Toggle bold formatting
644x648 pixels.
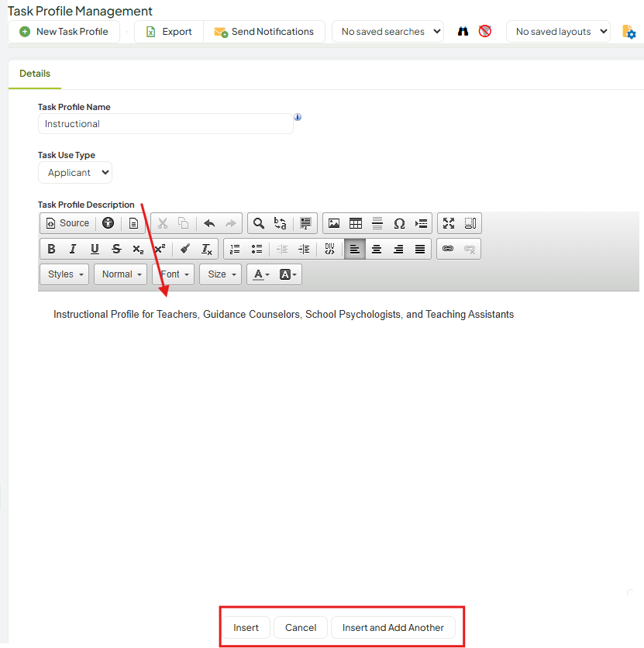click(51, 249)
